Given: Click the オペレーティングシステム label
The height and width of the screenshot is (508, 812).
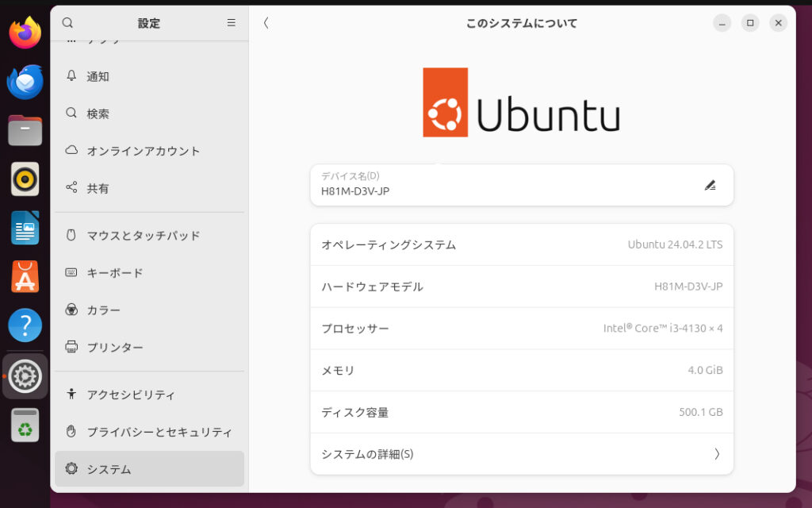Looking at the screenshot, I should click(x=389, y=244).
